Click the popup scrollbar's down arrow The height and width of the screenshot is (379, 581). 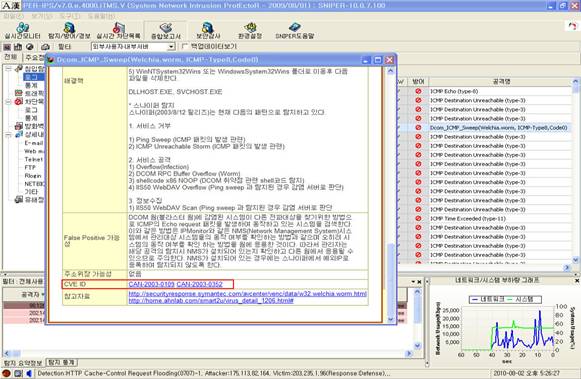tap(391, 319)
